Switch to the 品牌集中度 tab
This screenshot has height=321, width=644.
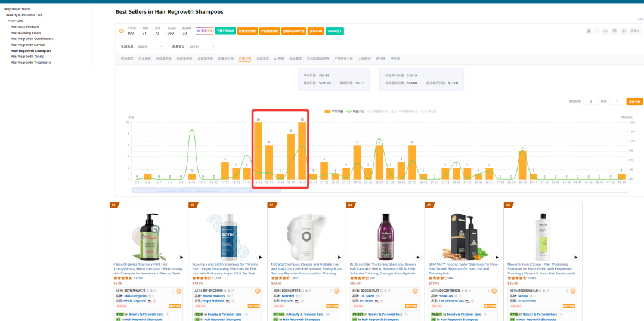tap(184, 59)
